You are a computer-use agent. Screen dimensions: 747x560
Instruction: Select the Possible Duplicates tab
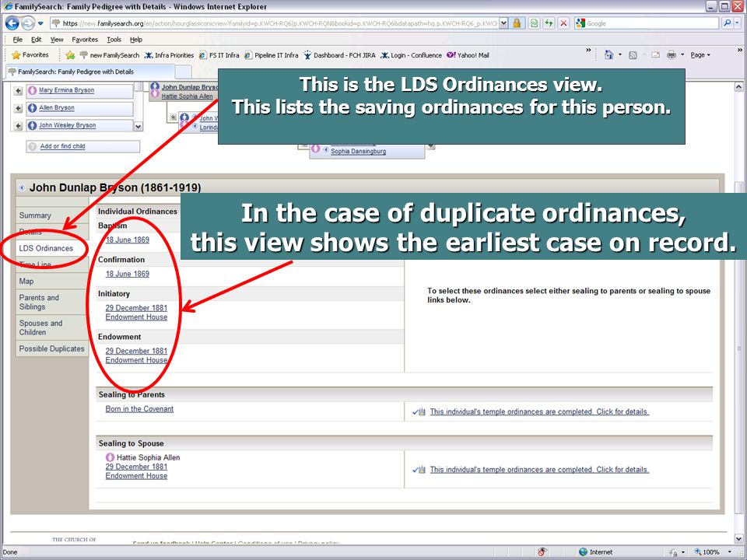pos(52,348)
